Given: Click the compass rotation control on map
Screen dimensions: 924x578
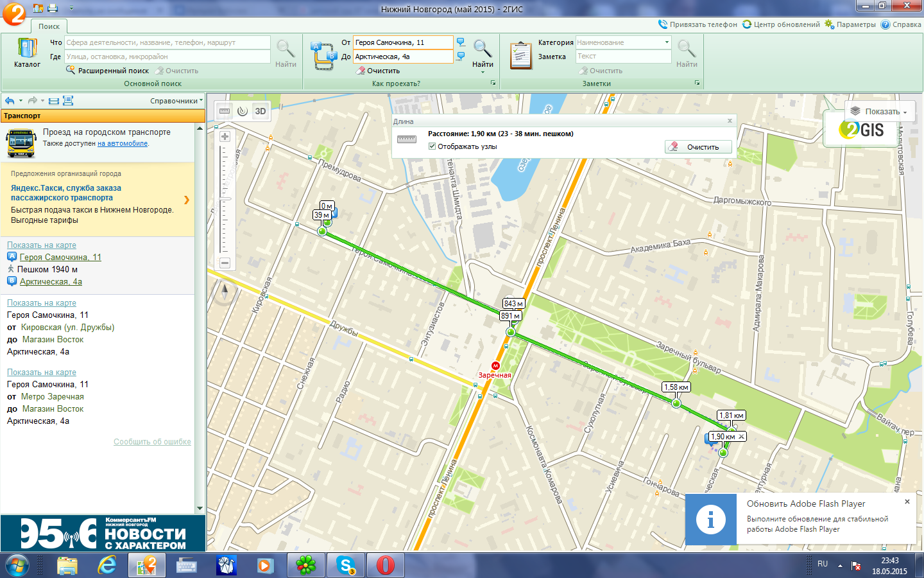Looking at the screenshot, I should coord(225,291).
